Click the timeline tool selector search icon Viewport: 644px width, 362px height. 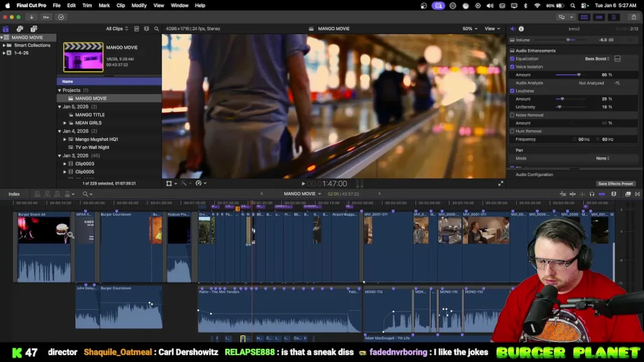pyautogui.click(x=87, y=194)
